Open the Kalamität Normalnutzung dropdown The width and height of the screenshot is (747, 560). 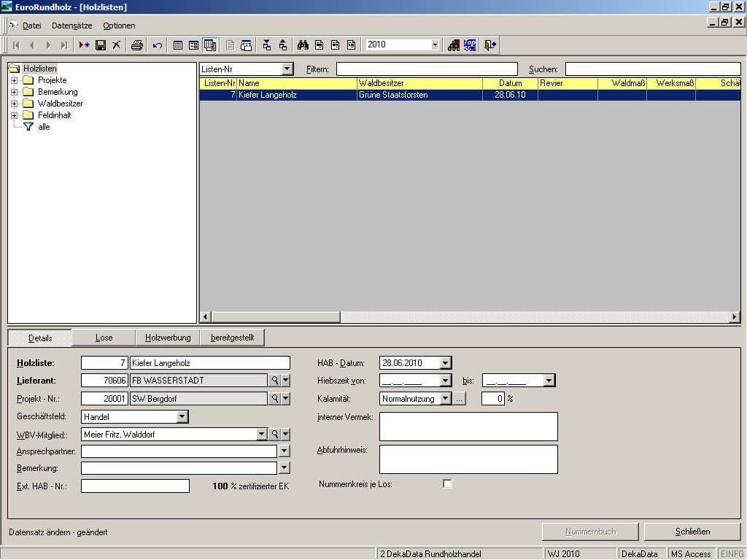pyautogui.click(x=445, y=399)
